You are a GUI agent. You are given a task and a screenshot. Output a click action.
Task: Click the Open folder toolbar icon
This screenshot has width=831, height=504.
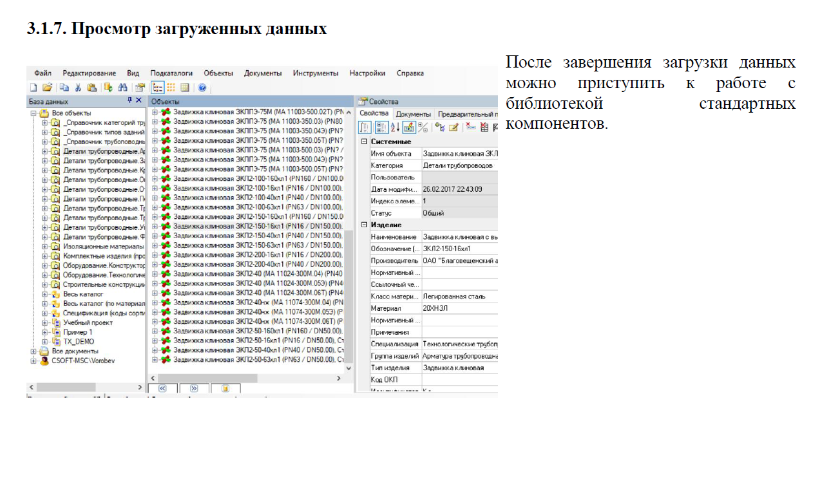point(47,88)
